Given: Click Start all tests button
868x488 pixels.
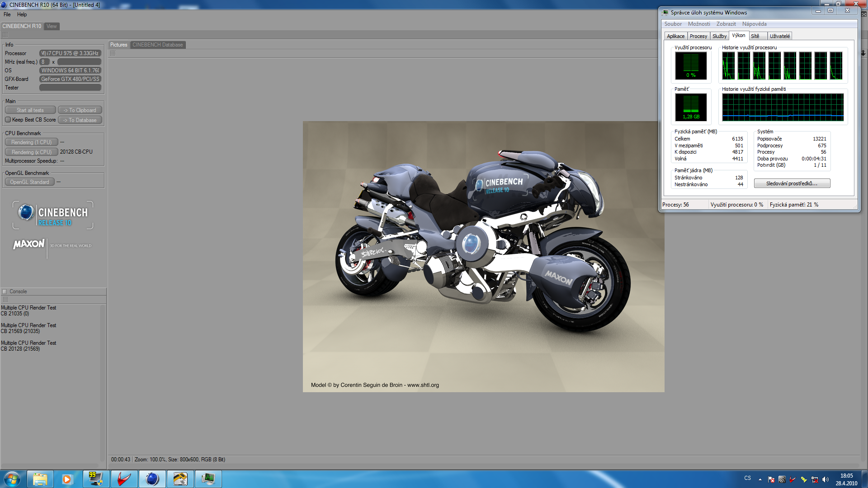Looking at the screenshot, I should [30, 110].
